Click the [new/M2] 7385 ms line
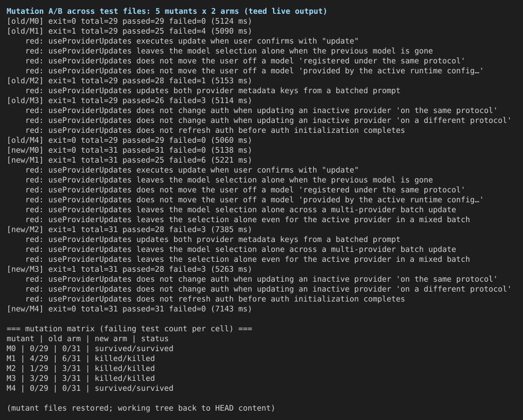The image size is (523, 420). coord(129,230)
